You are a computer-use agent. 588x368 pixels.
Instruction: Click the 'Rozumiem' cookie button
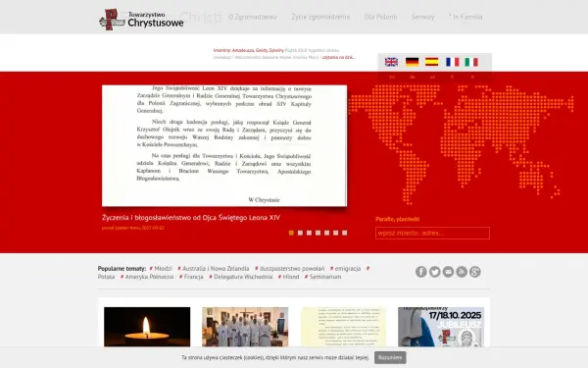tap(390, 357)
